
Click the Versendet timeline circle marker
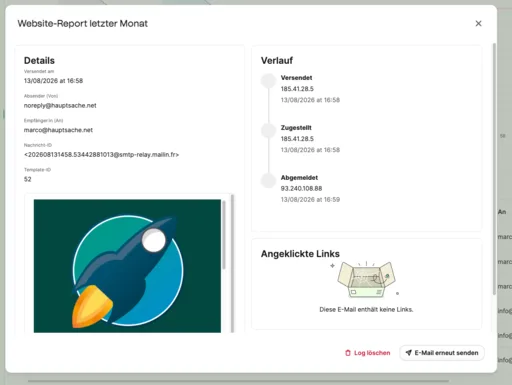point(268,81)
